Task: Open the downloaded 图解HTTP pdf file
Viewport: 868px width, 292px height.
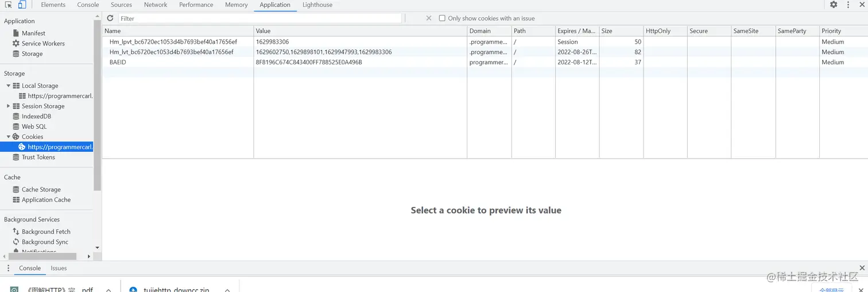Action: pyautogui.click(x=53, y=290)
